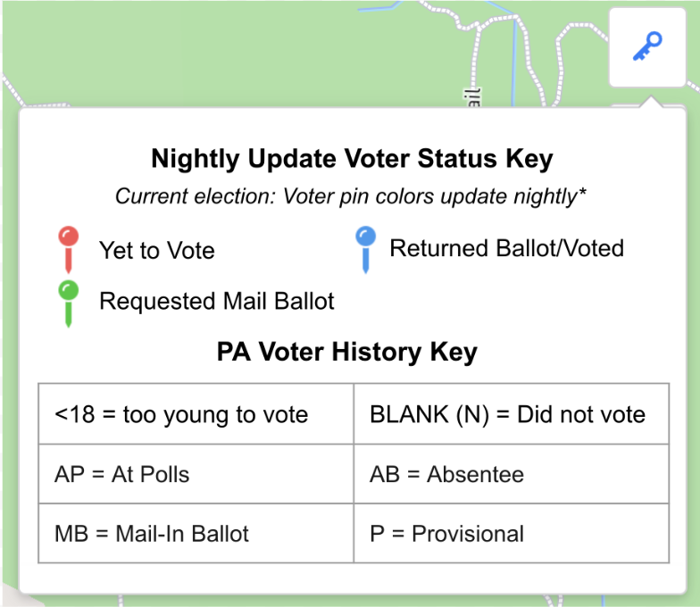700x607 pixels.
Task: Click the AP = At Polls cell
Action: point(196,474)
